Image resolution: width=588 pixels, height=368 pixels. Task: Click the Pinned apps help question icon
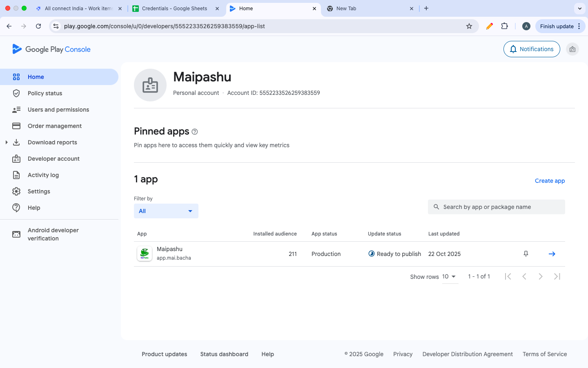pos(195,132)
